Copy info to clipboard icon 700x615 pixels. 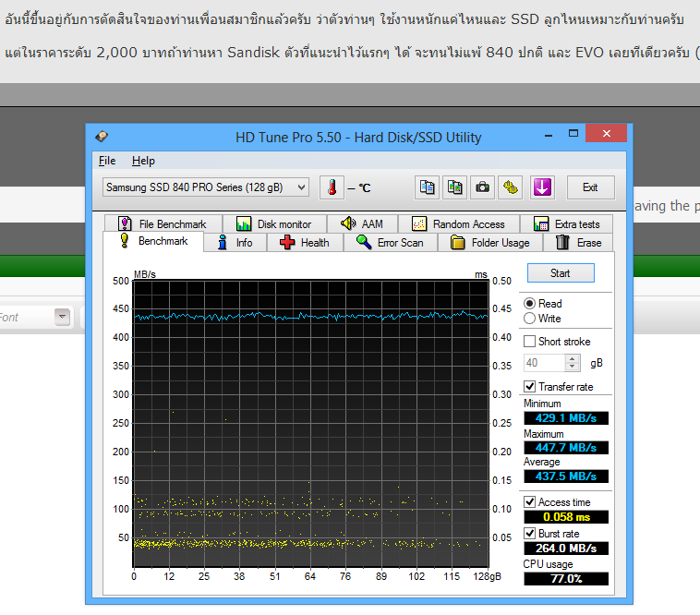(x=427, y=187)
